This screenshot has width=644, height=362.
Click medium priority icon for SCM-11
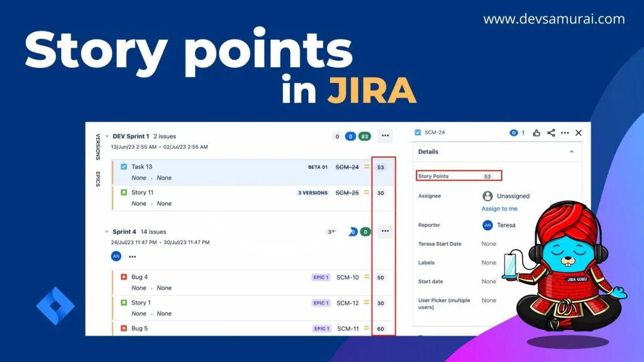pos(367,328)
